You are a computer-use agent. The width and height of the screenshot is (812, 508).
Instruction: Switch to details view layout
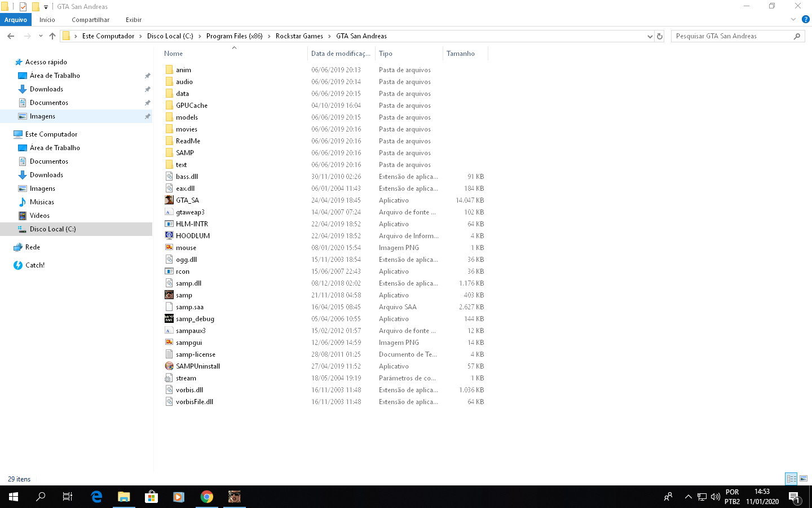point(792,479)
